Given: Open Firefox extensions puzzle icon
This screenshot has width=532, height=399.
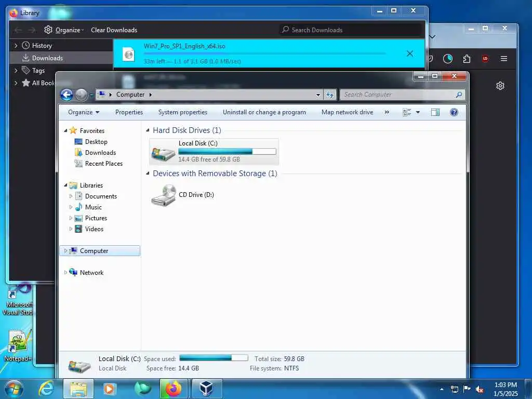Looking at the screenshot, I should [467, 59].
